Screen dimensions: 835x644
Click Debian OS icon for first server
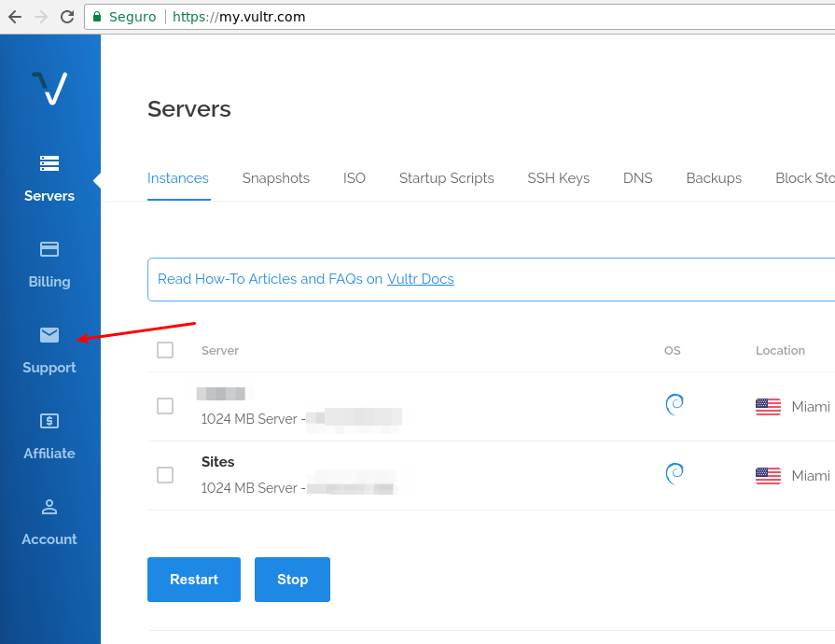[x=675, y=405]
